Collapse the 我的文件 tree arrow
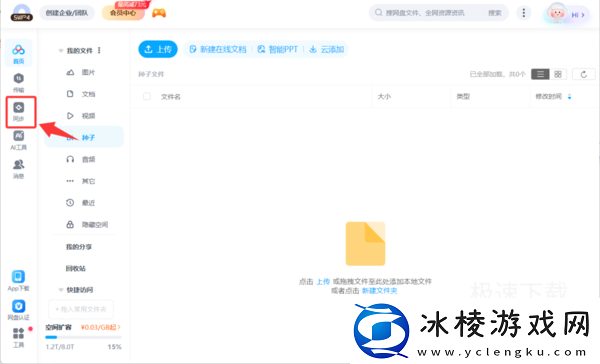This screenshot has height=364, width=600. click(60, 51)
